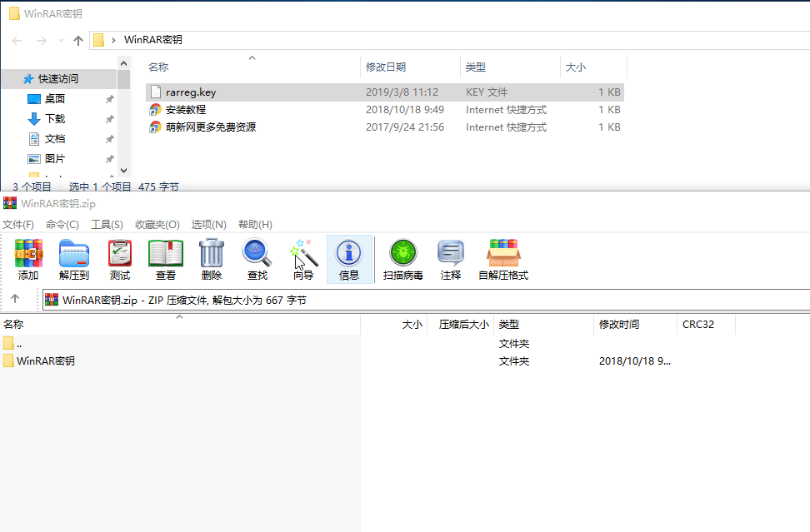Viewport: 810px width, 532px height.
Task: Open the Favorites (收藏夹) menu
Action: point(157,225)
